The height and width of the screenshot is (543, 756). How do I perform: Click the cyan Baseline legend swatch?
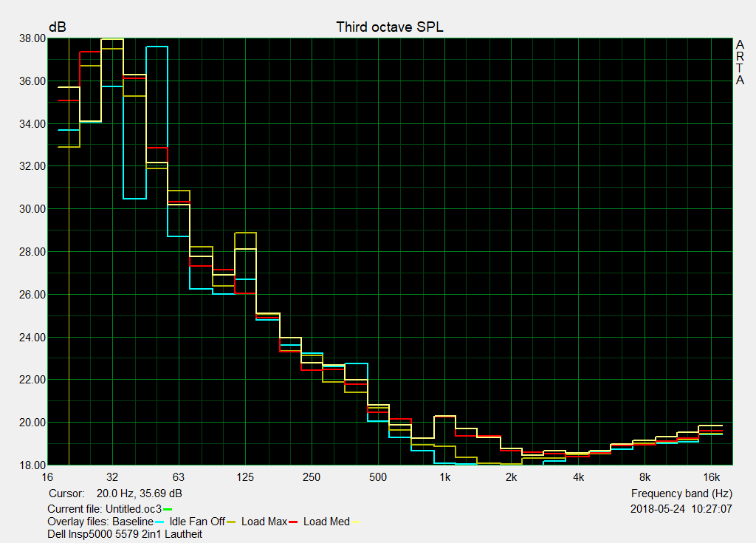point(159,522)
